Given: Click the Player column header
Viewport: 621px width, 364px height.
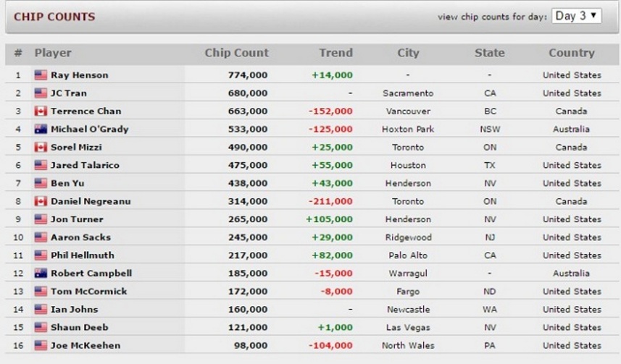Looking at the screenshot, I should coord(53,53).
